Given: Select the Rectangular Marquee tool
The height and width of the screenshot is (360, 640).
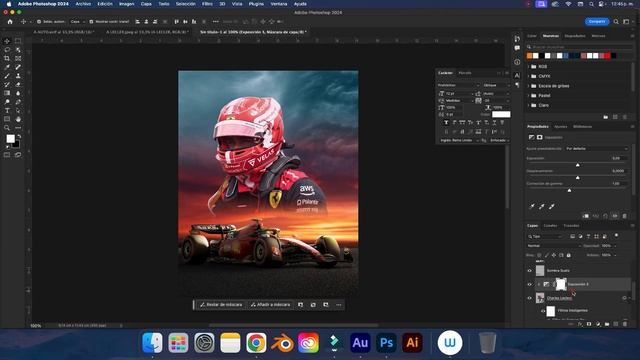Looking at the screenshot, I should point(18,41).
